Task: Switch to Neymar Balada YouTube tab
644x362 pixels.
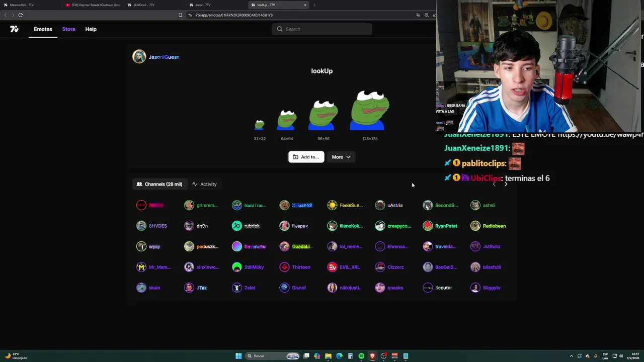Action: click(94, 5)
